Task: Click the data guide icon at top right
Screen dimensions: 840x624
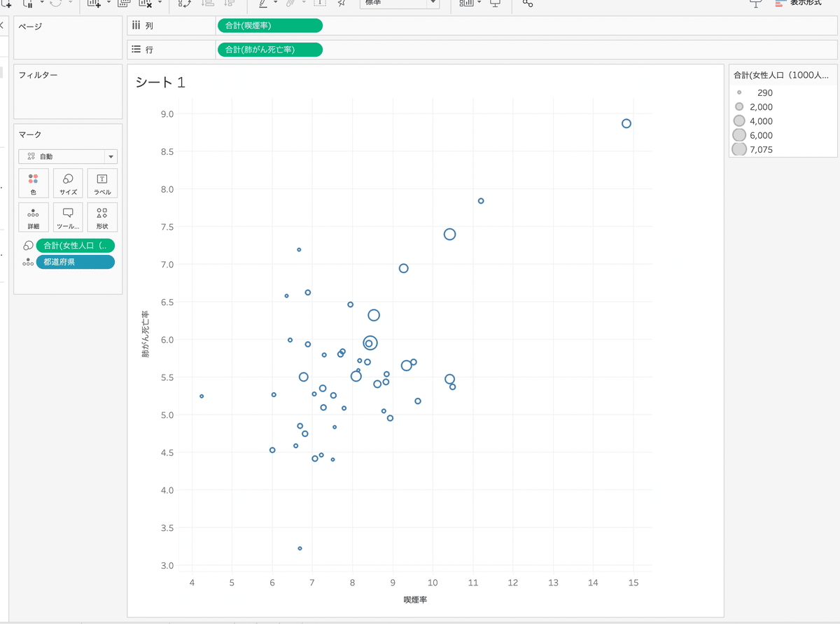Action: [755, 4]
